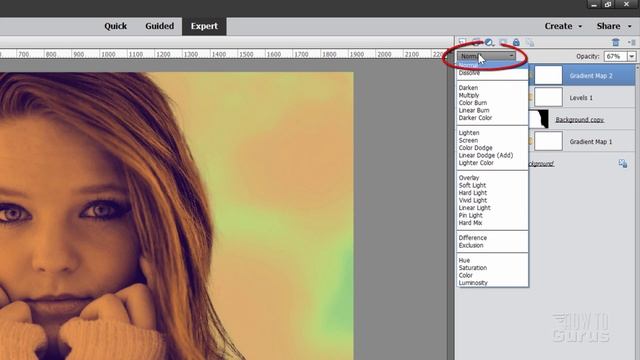
Task: Open the Layers panel flyout menu
Action: click(x=632, y=42)
